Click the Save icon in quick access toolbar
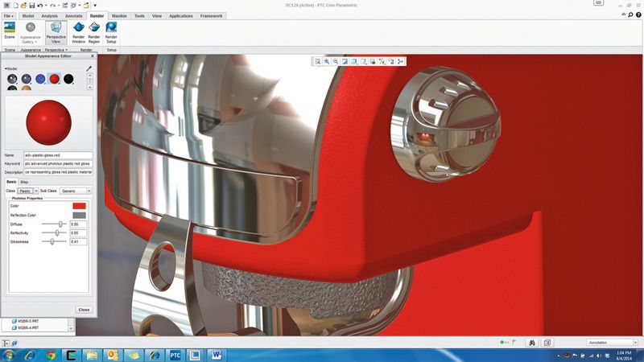Viewport: 644px width, 362px height. 31,6
